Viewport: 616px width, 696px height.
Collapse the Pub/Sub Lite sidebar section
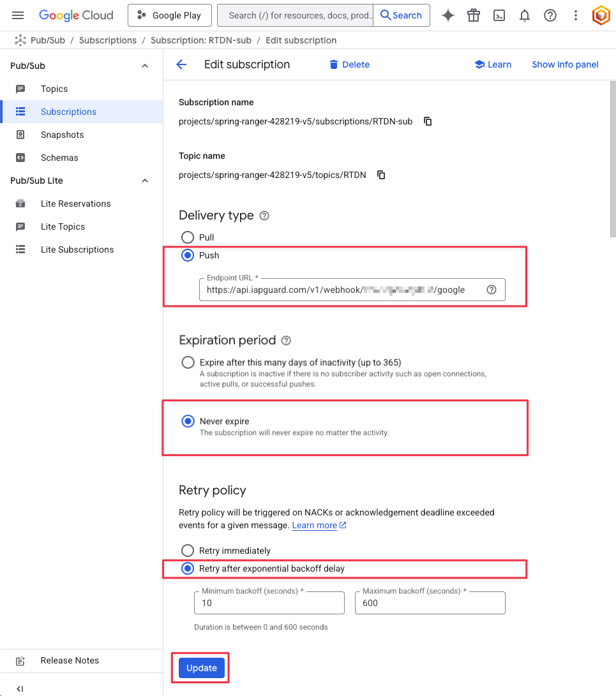(x=145, y=181)
